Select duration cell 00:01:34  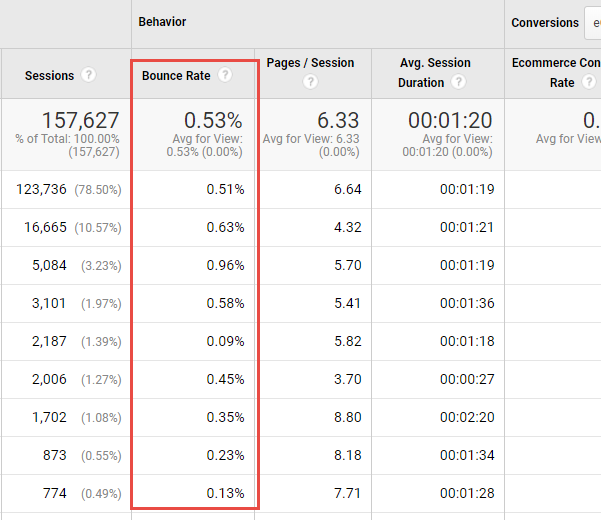(467, 455)
